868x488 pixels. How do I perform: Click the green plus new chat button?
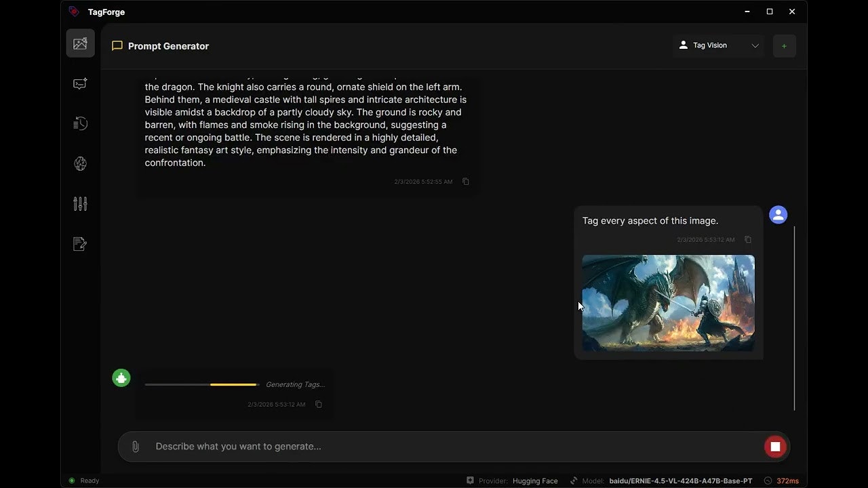coord(784,45)
